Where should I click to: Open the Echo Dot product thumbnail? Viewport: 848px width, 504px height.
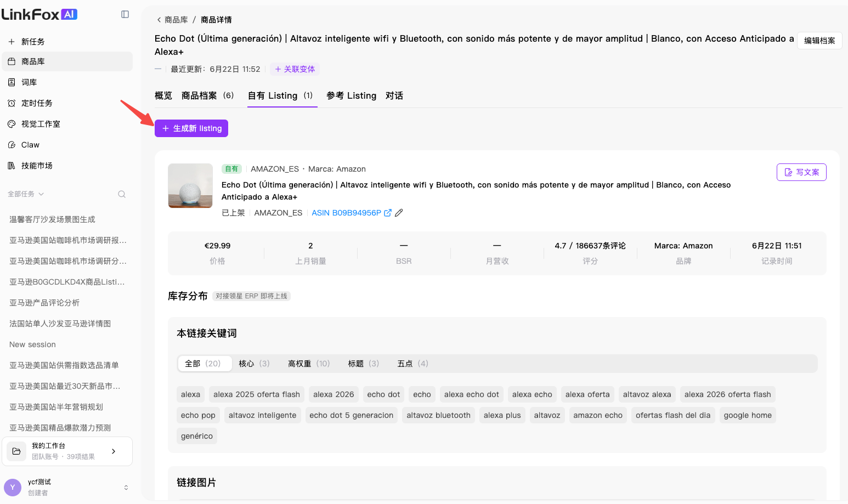pos(190,186)
